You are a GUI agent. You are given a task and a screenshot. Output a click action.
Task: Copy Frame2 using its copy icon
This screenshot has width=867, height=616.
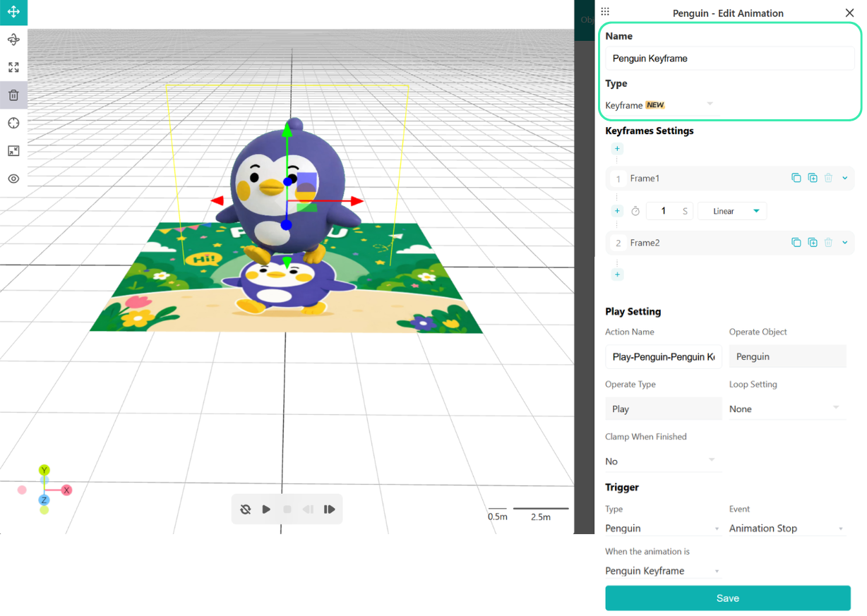[x=796, y=243]
